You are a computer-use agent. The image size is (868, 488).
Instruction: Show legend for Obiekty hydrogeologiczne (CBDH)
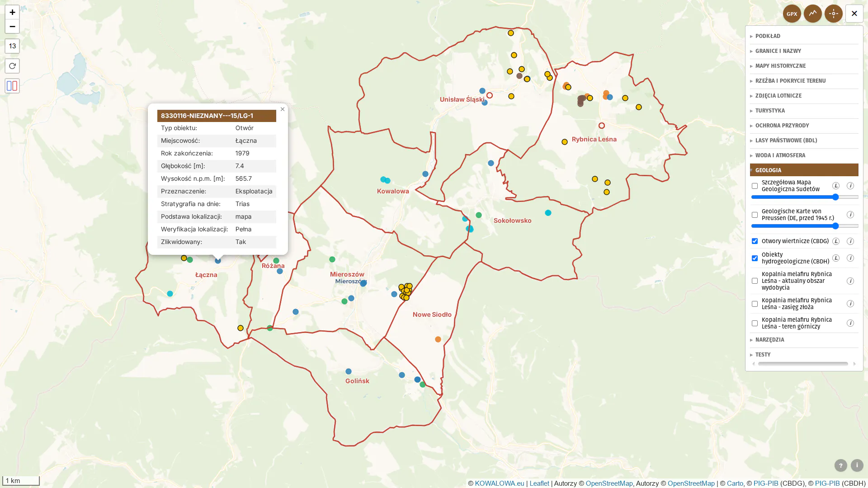(835, 258)
